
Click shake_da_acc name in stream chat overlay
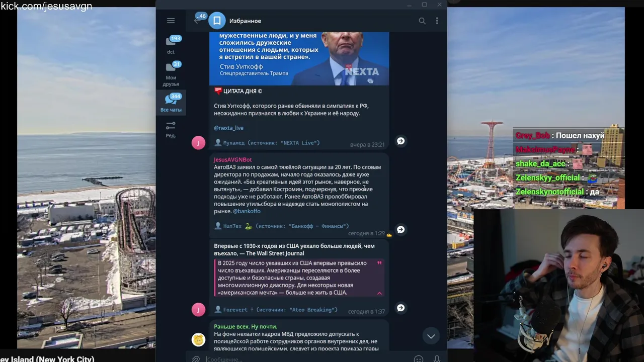pyautogui.click(x=540, y=164)
